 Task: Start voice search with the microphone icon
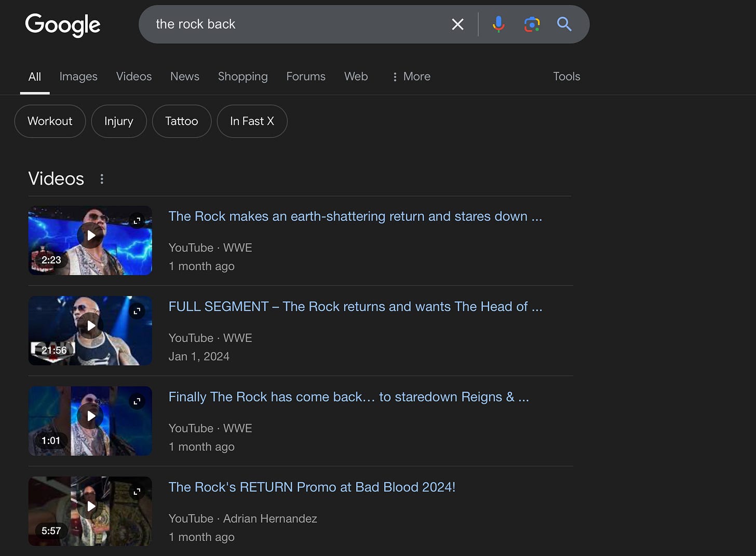[498, 24]
